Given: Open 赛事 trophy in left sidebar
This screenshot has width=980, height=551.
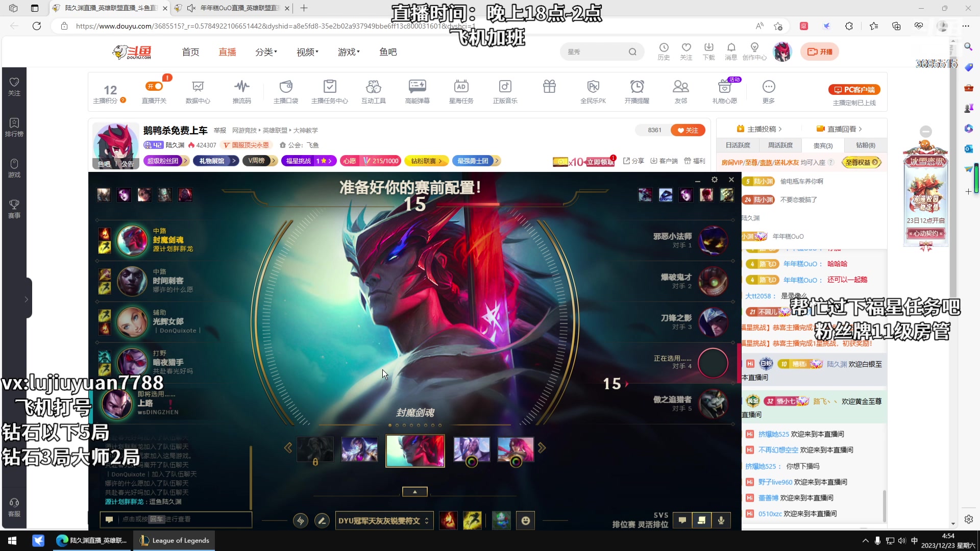Looking at the screenshot, I should pyautogui.click(x=14, y=209).
